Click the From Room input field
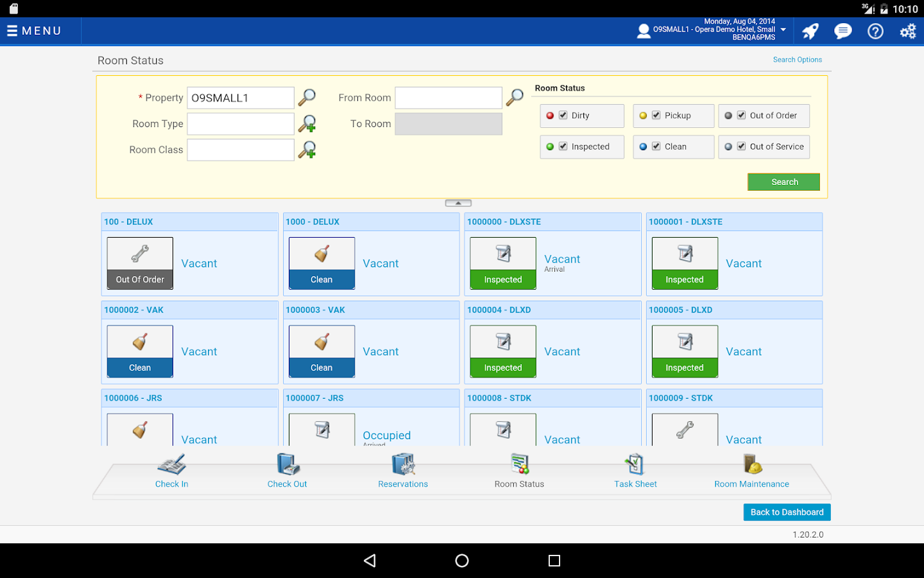This screenshot has width=924, height=578. coord(449,98)
